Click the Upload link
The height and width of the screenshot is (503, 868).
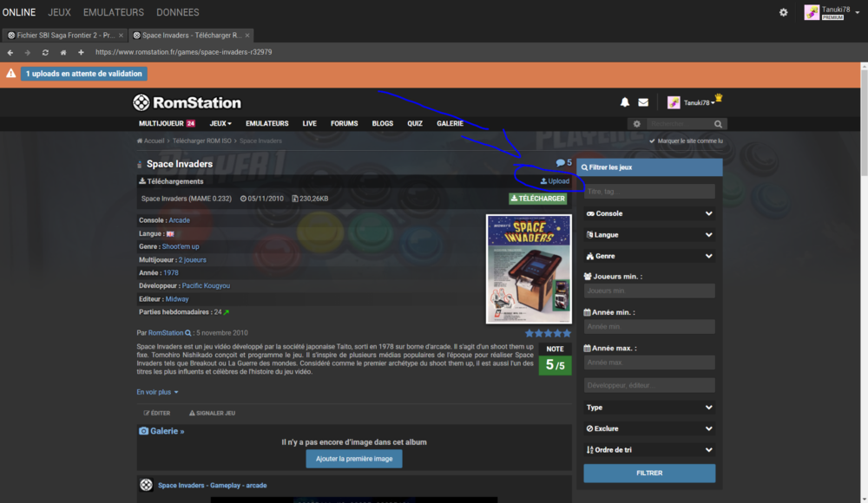tap(555, 181)
